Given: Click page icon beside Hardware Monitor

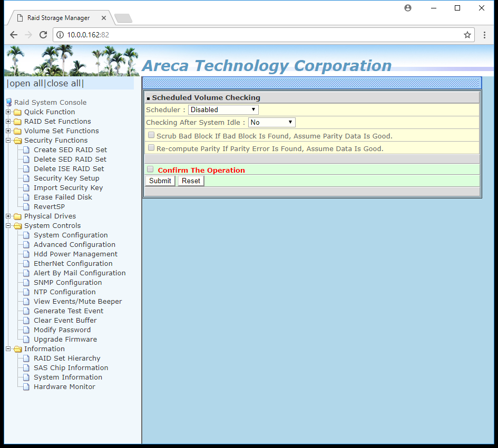Looking at the screenshot, I should click(26, 387).
